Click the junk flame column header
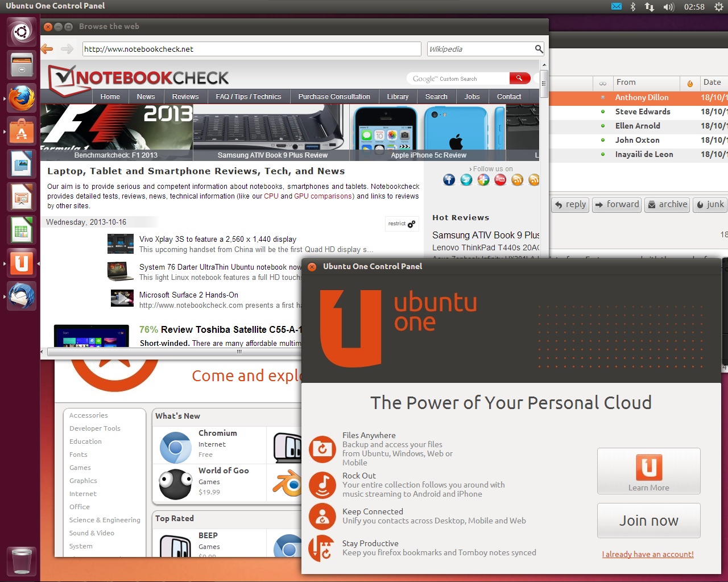Screen dimensions: 728x582 coord(690,83)
